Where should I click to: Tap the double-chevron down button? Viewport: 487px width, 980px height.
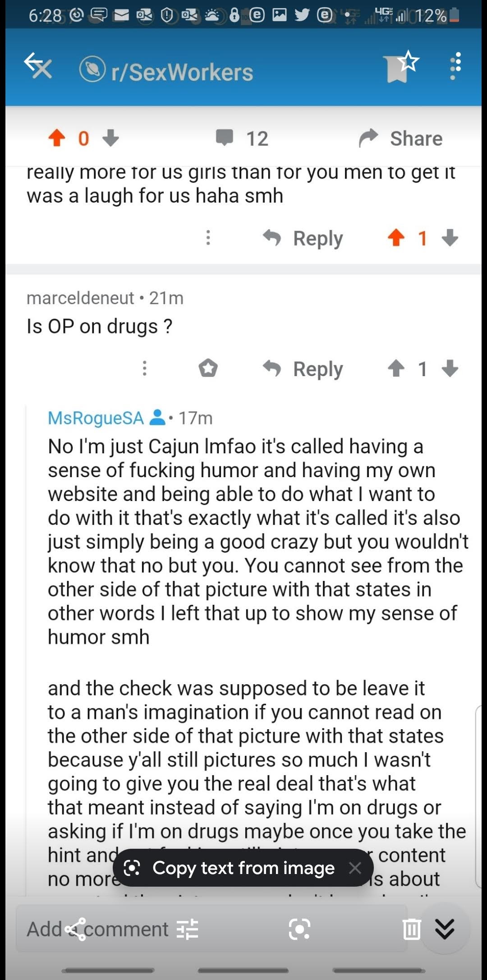pos(445,929)
